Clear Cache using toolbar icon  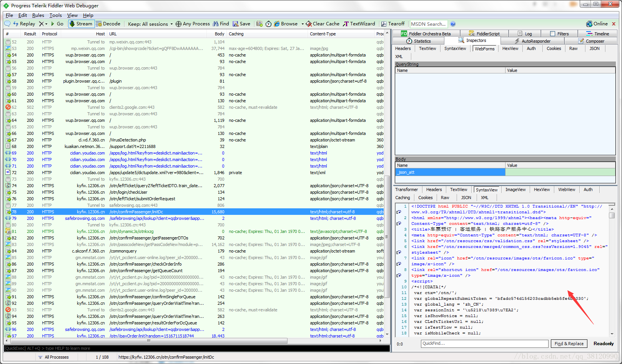click(x=323, y=24)
